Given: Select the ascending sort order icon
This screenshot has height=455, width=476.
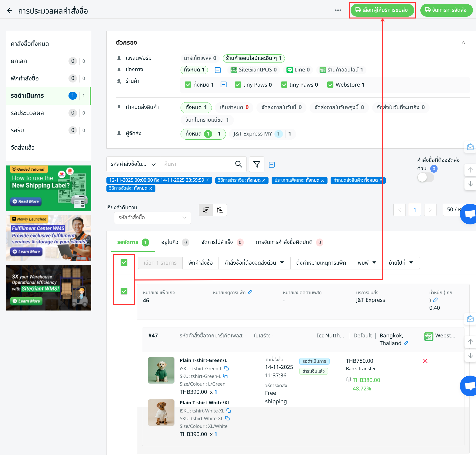Looking at the screenshot, I should 220,210.
